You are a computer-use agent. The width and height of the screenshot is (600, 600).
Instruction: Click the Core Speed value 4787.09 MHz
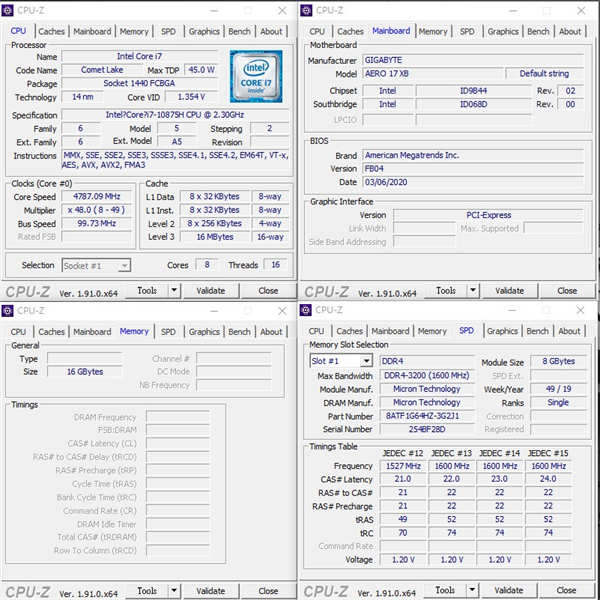click(97, 197)
